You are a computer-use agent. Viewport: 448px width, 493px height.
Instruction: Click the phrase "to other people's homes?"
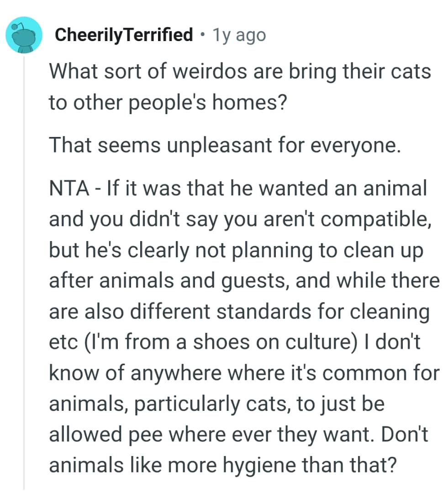168,101
